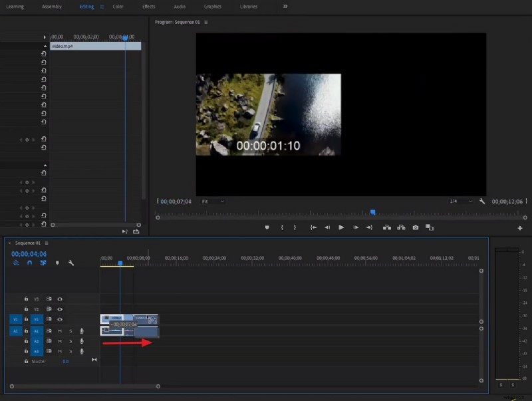Click the Extract icon in Program monitor

pos(402,227)
